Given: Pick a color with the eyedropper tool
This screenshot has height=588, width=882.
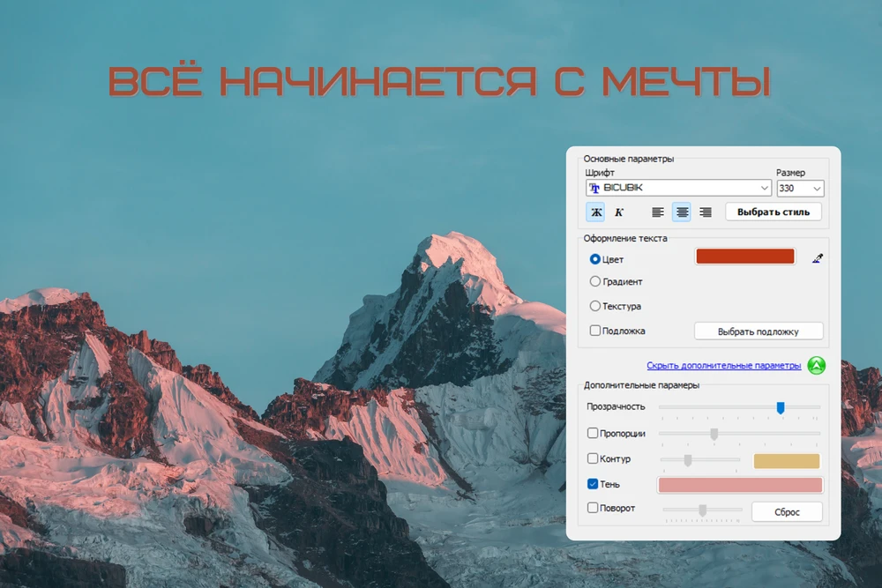Looking at the screenshot, I should coord(817,259).
